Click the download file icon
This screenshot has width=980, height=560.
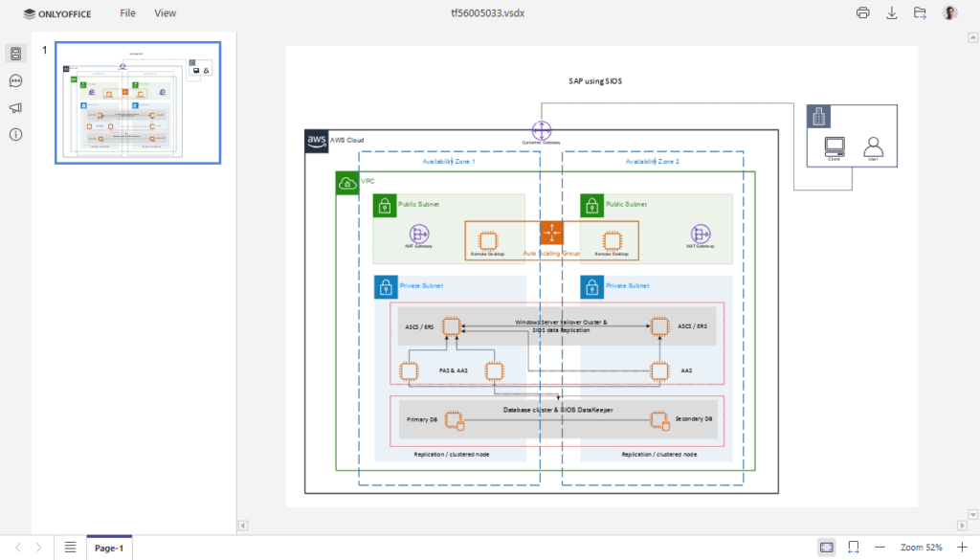pyautogui.click(x=891, y=12)
